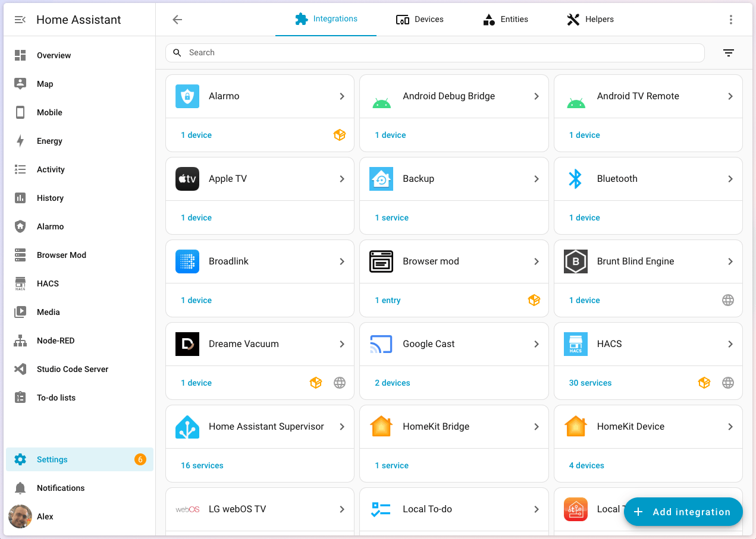The height and width of the screenshot is (539, 756).
Task: Click the Energy icon in the sidebar
Action: pyautogui.click(x=20, y=141)
